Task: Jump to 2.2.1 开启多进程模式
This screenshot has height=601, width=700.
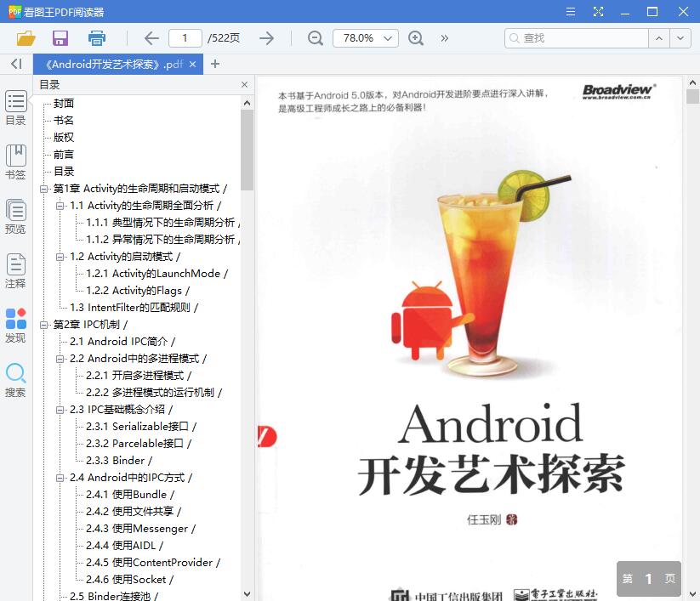Action: (x=139, y=376)
